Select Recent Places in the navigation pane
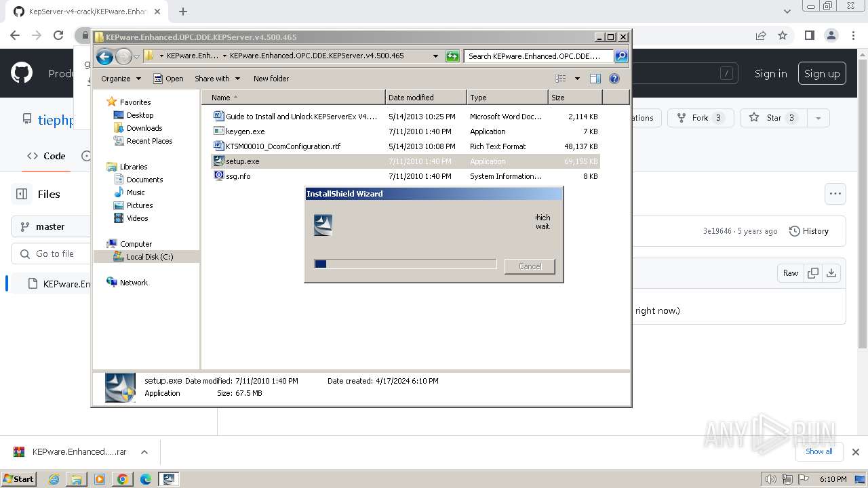The image size is (868, 488). pyautogui.click(x=149, y=141)
